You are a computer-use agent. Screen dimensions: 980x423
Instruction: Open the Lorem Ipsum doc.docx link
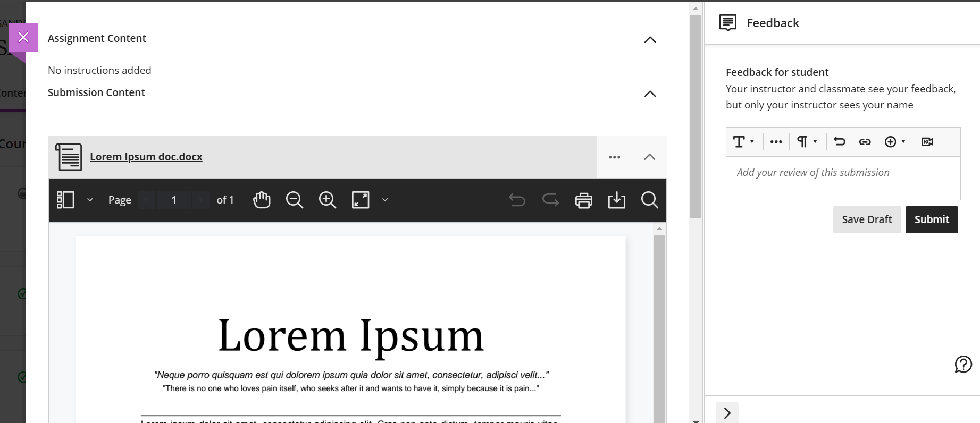(146, 157)
